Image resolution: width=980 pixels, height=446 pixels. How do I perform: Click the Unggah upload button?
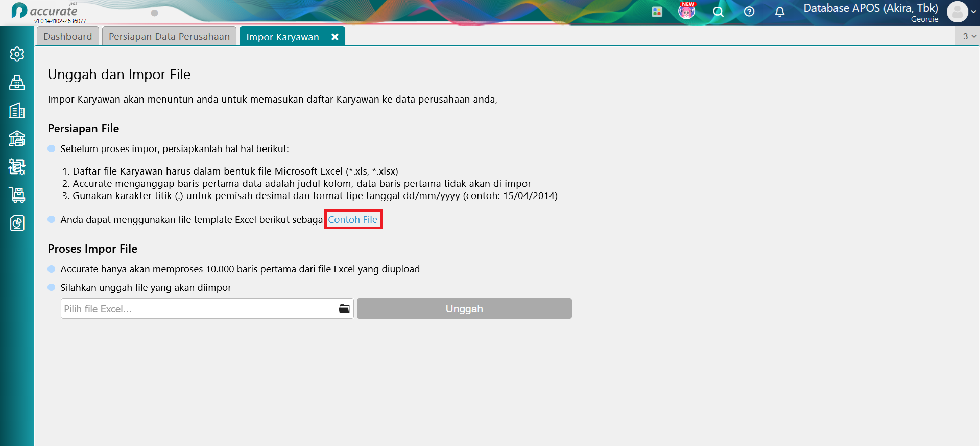click(464, 309)
